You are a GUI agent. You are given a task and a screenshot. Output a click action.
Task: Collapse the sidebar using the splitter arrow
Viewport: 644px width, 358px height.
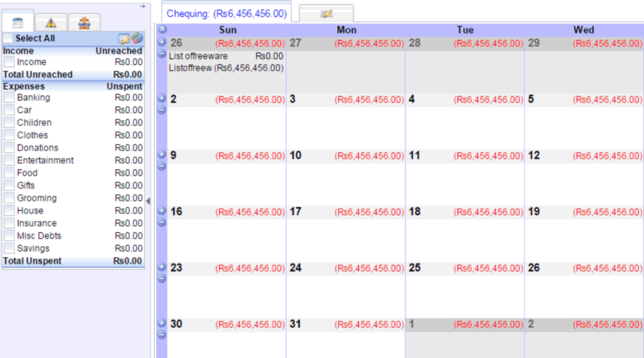click(148, 201)
